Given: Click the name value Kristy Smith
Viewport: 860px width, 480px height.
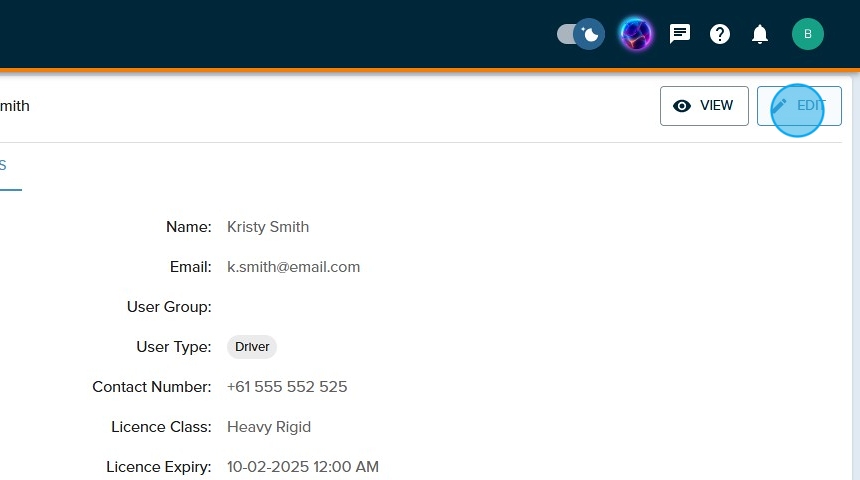Looking at the screenshot, I should coord(268,227).
